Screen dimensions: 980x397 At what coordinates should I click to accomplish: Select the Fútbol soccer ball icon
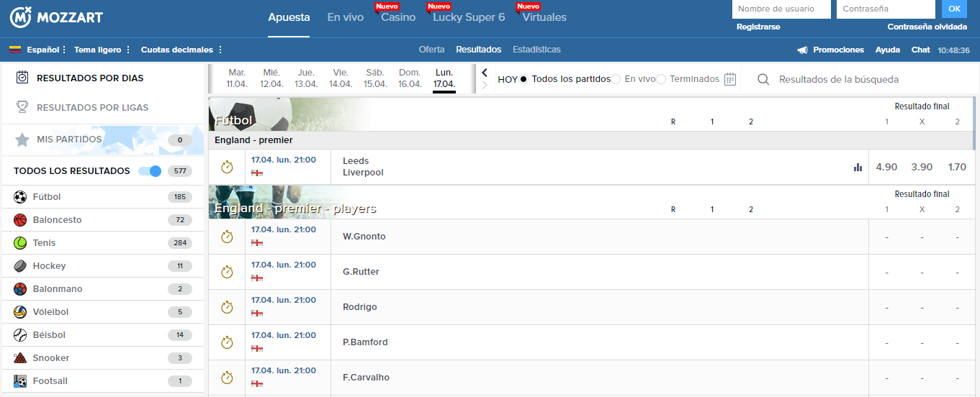pyautogui.click(x=20, y=197)
